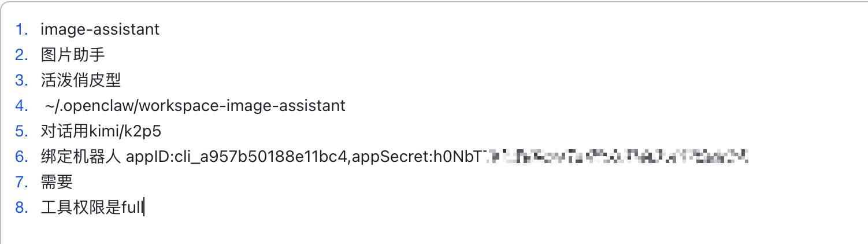
Task: Click the "image-assistant" text on line 1
Action: (x=99, y=29)
